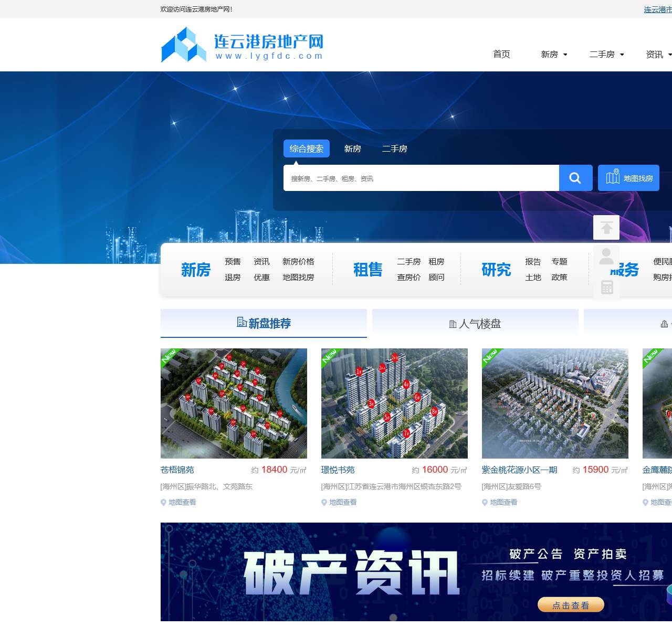Open the 新房 category heading

196,270
